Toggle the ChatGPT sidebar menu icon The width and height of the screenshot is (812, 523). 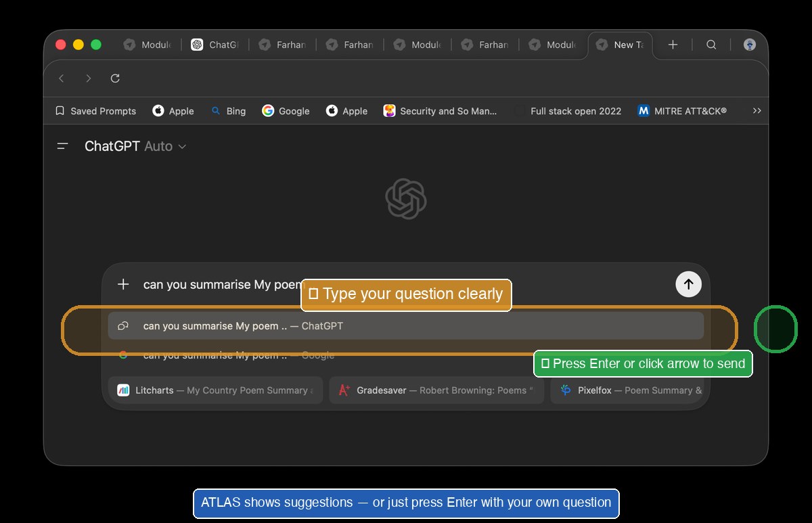(63, 146)
